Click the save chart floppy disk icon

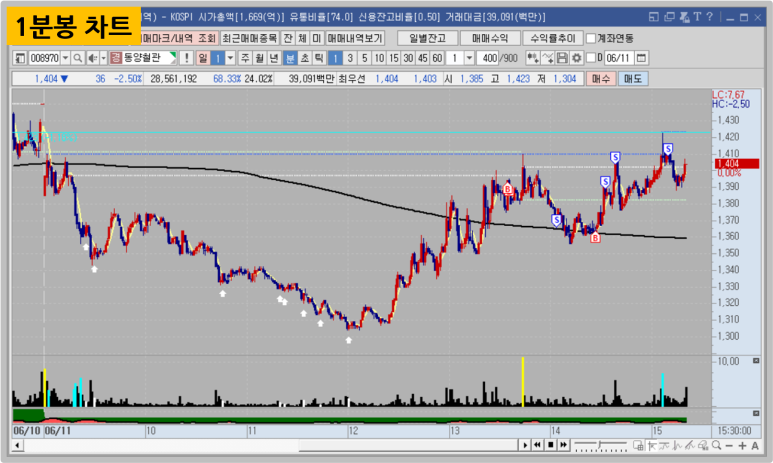[562, 58]
